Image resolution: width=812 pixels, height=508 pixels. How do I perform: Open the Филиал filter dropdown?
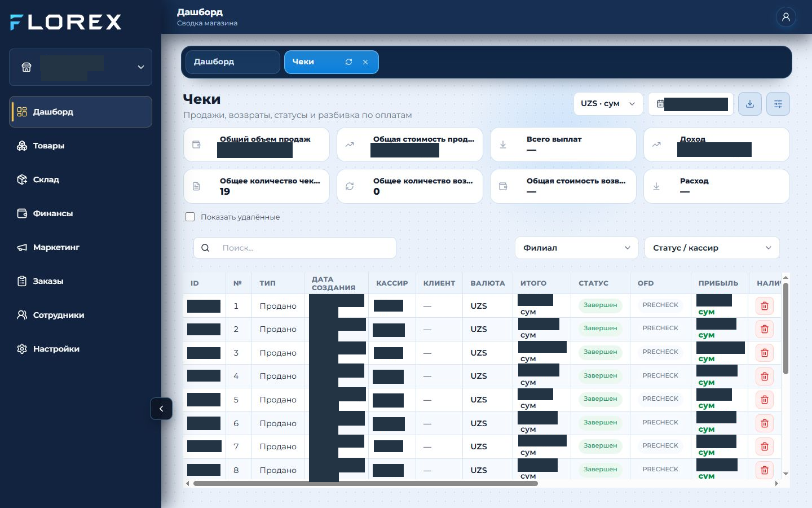[576, 248]
